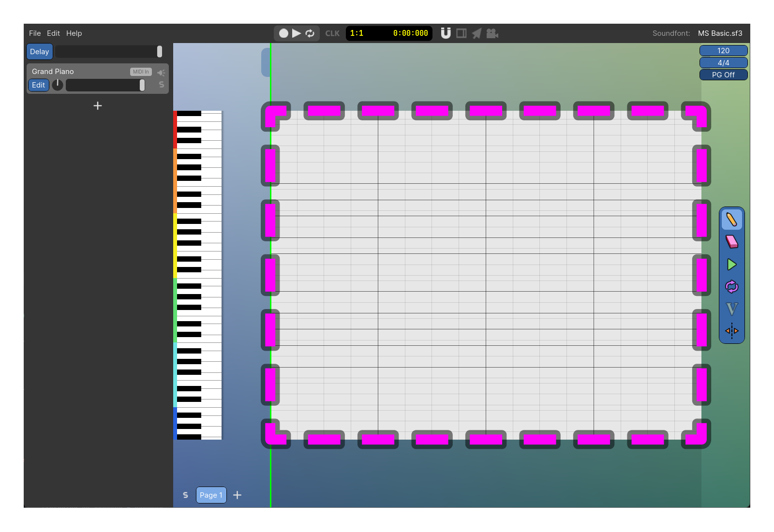
Task: Toggle MIDI In for Grand Piano
Action: (x=141, y=72)
